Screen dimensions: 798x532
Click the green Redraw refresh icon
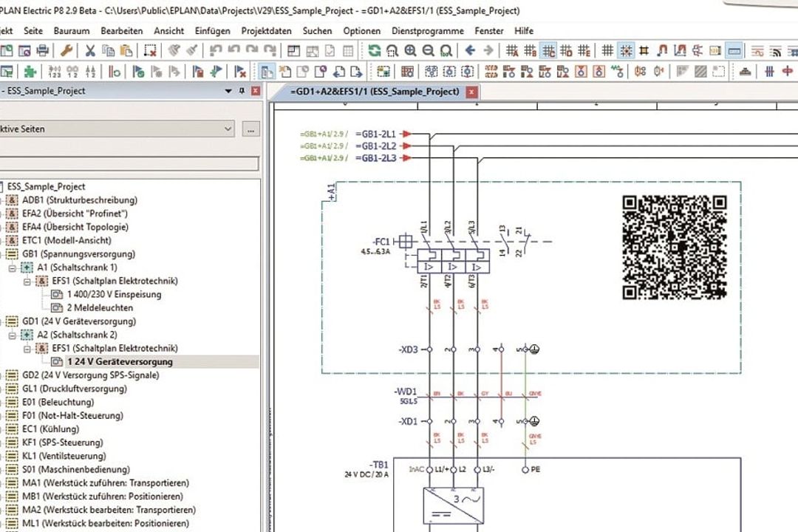pyautogui.click(x=375, y=50)
